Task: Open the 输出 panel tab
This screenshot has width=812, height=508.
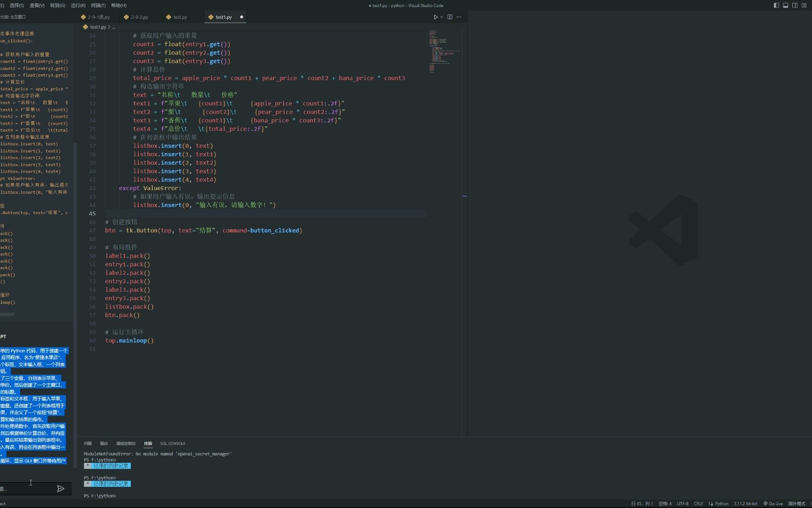Action: [104, 444]
